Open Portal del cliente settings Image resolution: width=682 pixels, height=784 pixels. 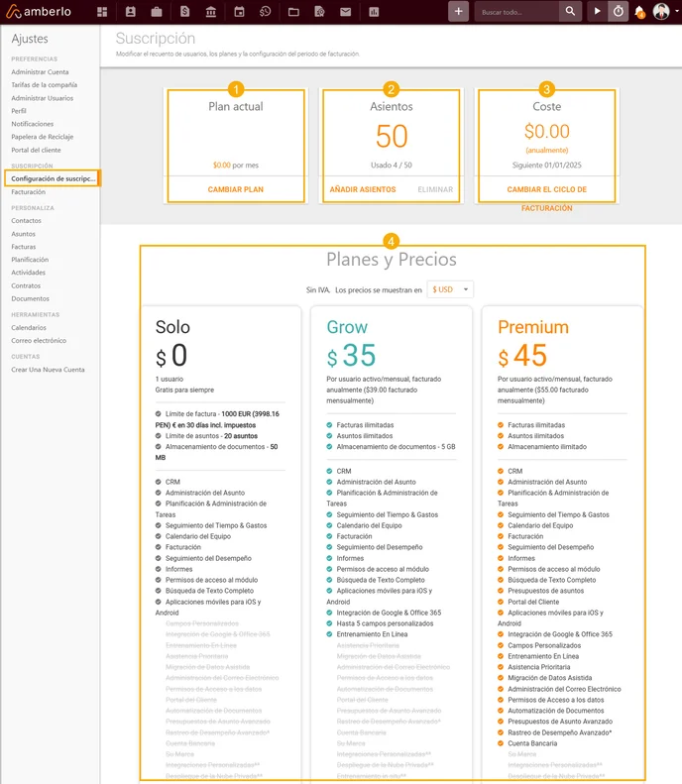36,150
